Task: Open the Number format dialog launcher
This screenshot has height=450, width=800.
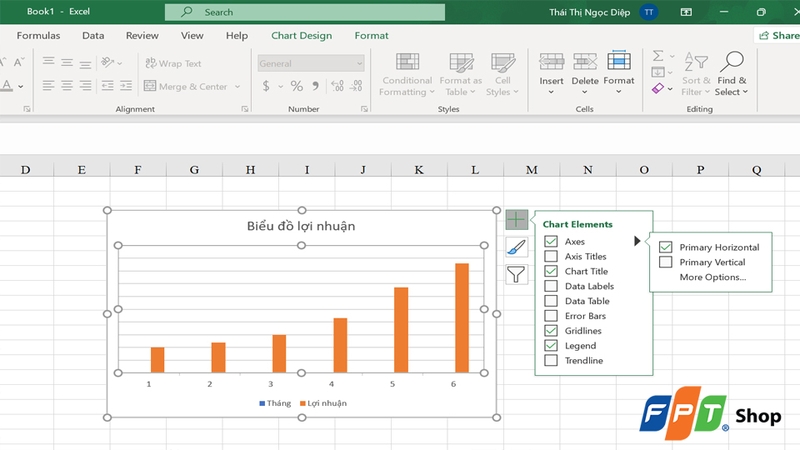Action: [x=364, y=109]
